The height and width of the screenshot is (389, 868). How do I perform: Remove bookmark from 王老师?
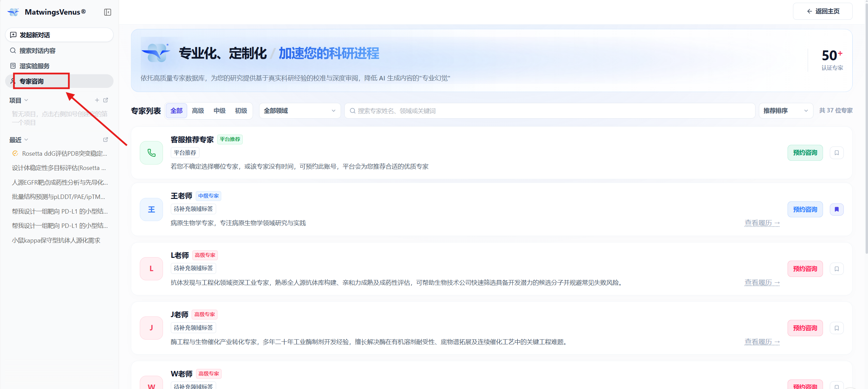837,209
